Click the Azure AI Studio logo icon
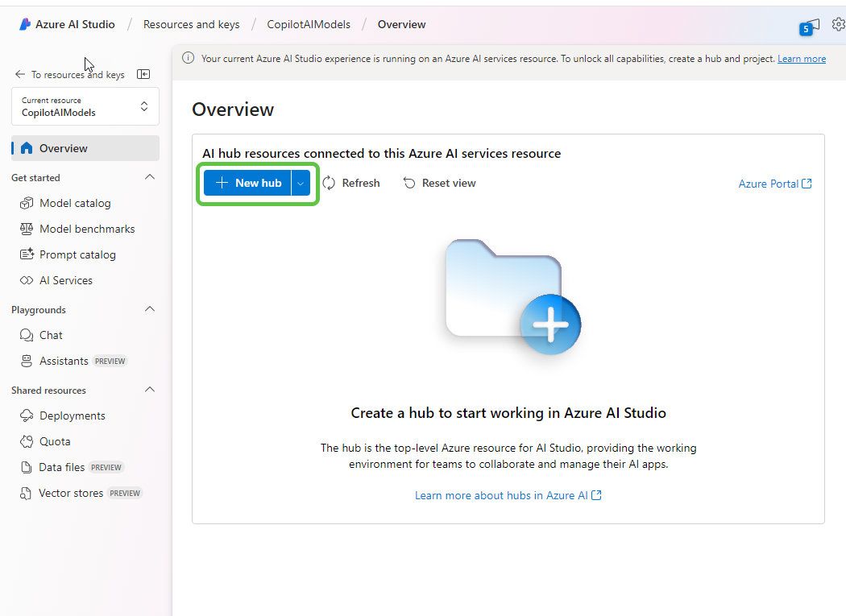 (25, 24)
